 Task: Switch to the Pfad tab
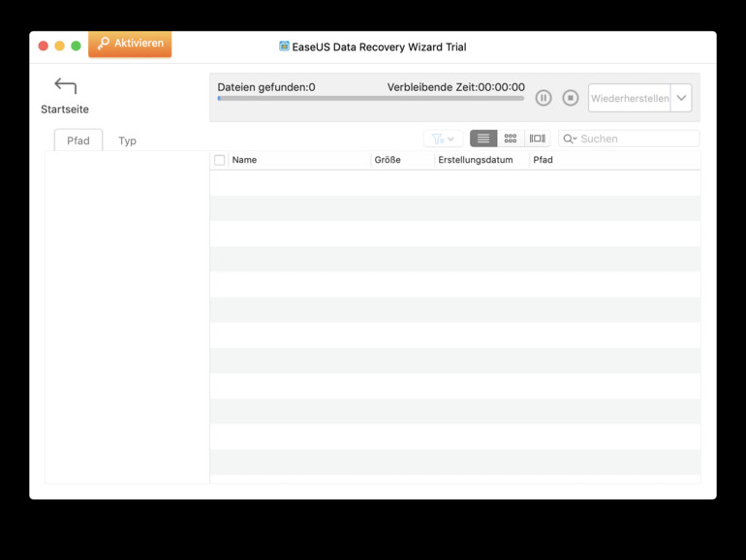[78, 140]
